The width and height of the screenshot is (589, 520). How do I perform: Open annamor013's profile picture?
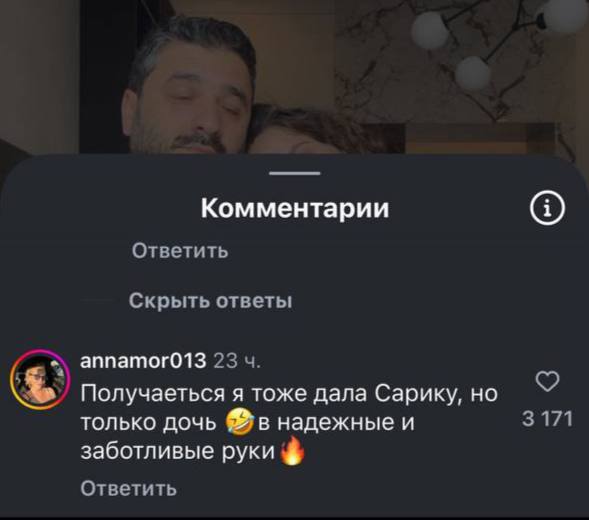[x=40, y=379]
